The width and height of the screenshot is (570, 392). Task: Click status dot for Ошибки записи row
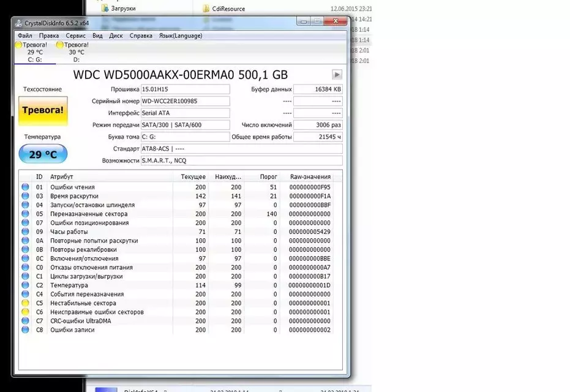pos(25,330)
